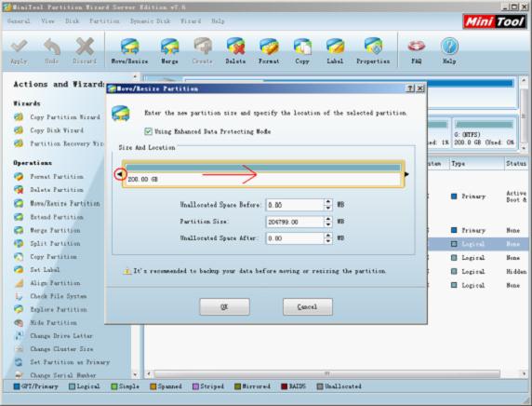Choose Check File System operation
This screenshot has height=406, width=532.
pos(50,296)
